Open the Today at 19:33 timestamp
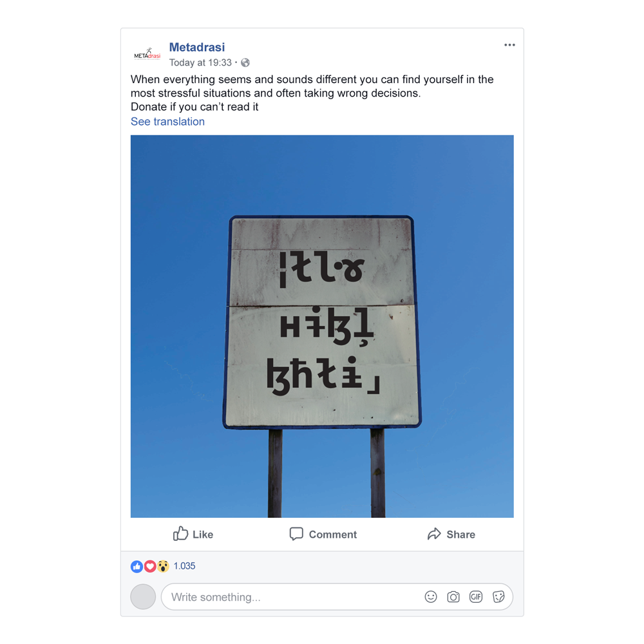 click(x=200, y=62)
